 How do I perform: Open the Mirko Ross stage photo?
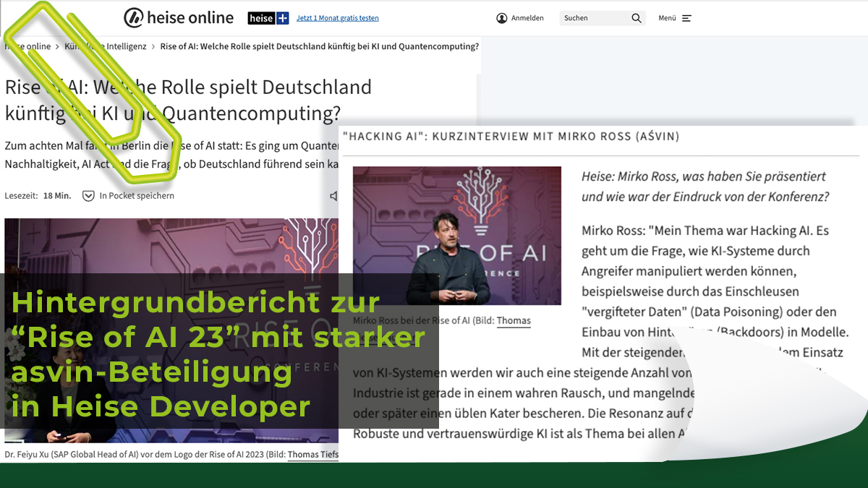click(456, 236)
